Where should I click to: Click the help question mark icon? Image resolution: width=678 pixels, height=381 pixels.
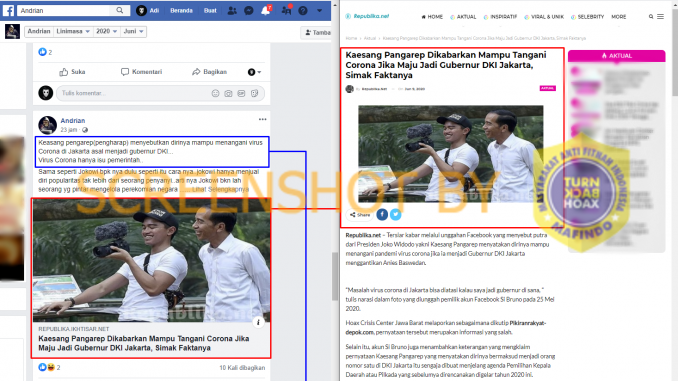(303, 10)
